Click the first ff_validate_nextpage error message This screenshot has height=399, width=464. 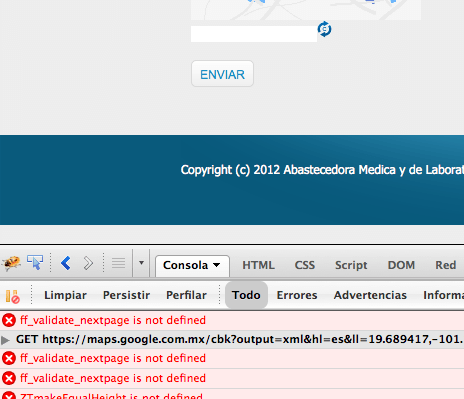pos(113,320)
